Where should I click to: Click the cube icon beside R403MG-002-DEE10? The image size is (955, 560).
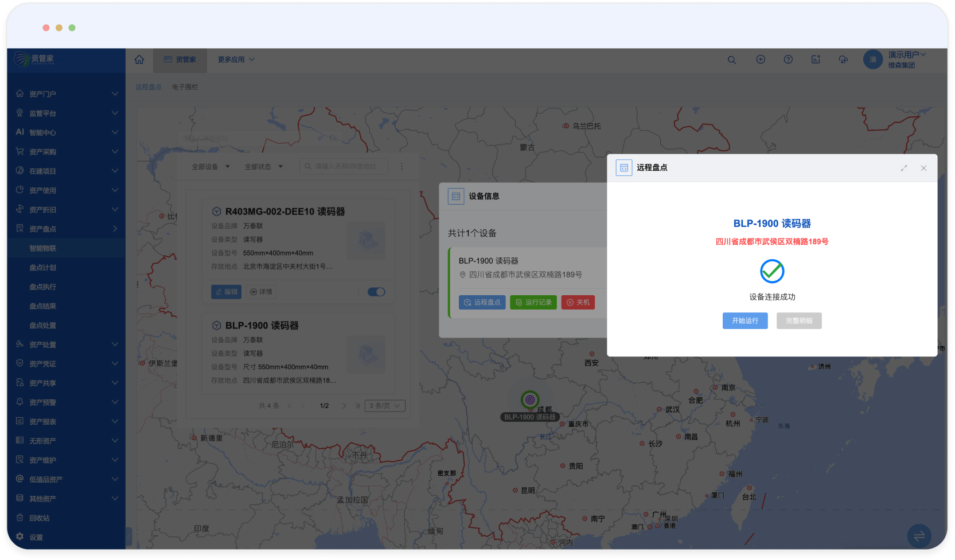click(217, 212)
